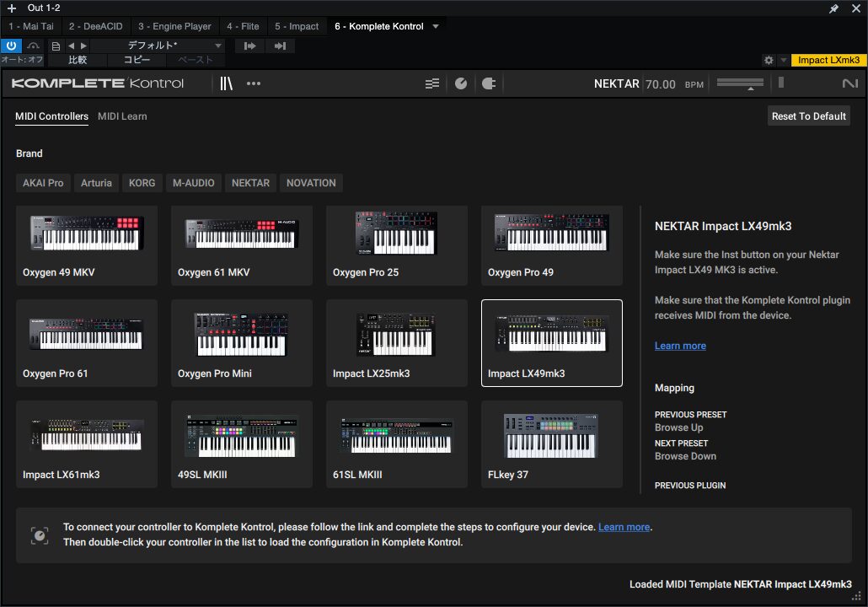Viewport: 868px width, 607px height.
Task: Click the controller connect icon in notice
Action: click(40, 535)
